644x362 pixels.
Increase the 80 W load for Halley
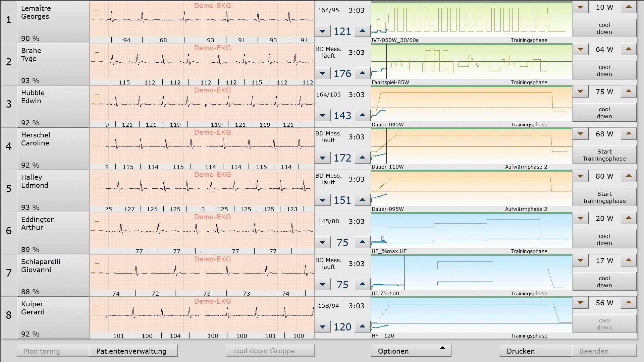point(629,176)
